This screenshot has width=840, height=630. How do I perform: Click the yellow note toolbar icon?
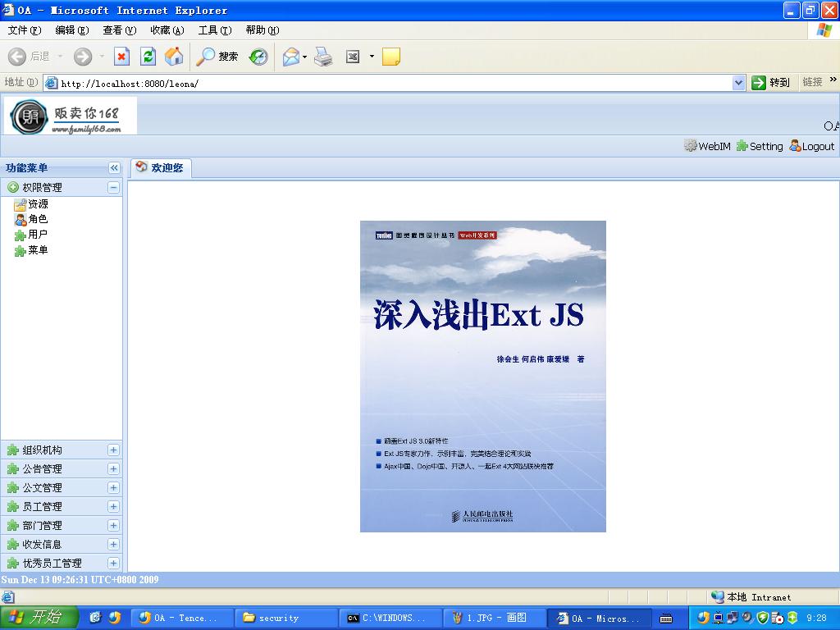[x=391, y=57]
